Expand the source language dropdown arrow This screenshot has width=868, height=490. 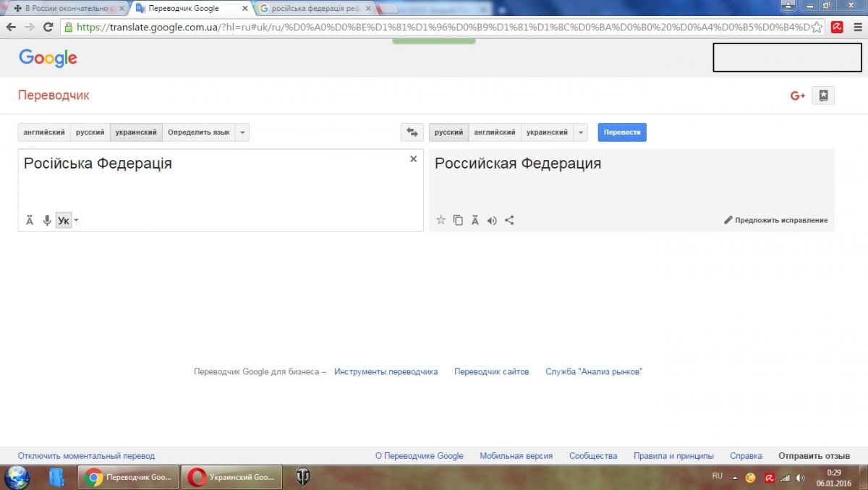pos(242,132)
